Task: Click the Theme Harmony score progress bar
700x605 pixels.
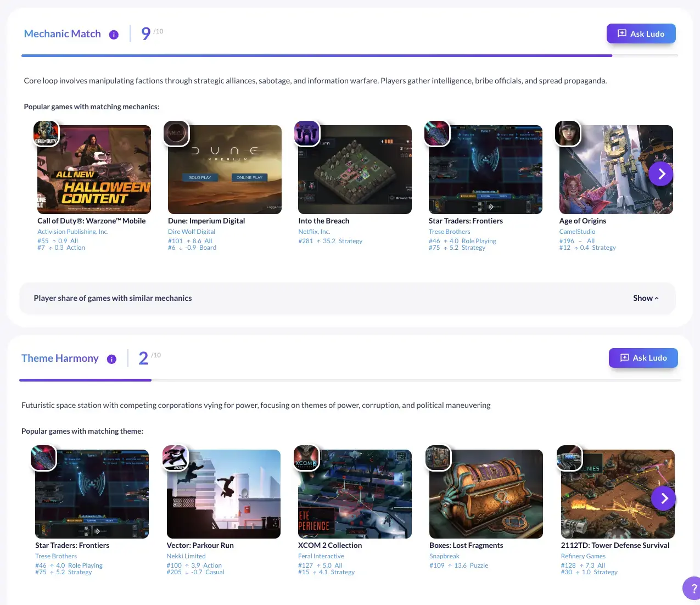Action: [350, 380]
